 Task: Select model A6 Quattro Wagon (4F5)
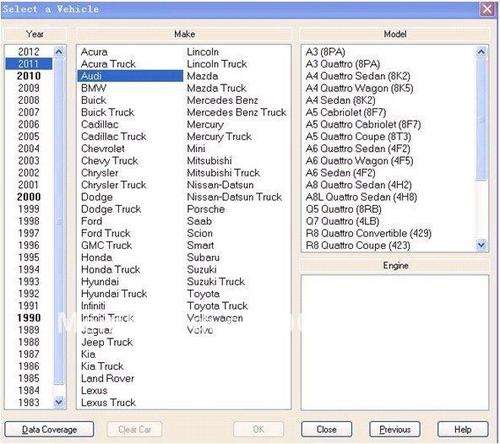[x=359, y=161]
